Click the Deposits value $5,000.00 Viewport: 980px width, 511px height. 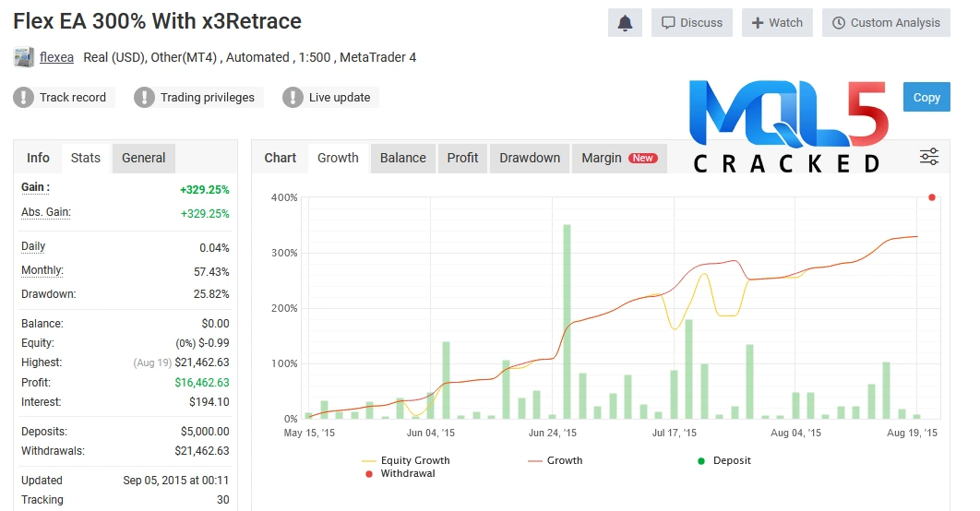(205, 432)
